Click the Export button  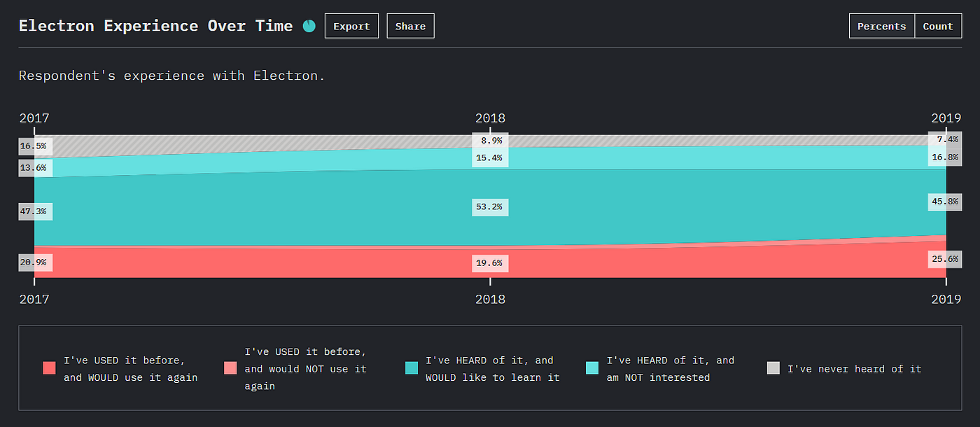point(351,26)
